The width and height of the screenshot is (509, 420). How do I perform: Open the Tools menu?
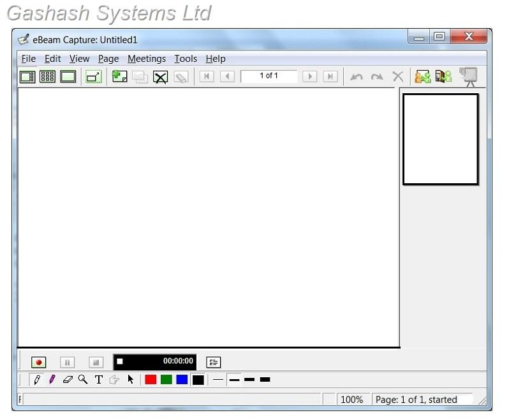(x=186, y=59)
